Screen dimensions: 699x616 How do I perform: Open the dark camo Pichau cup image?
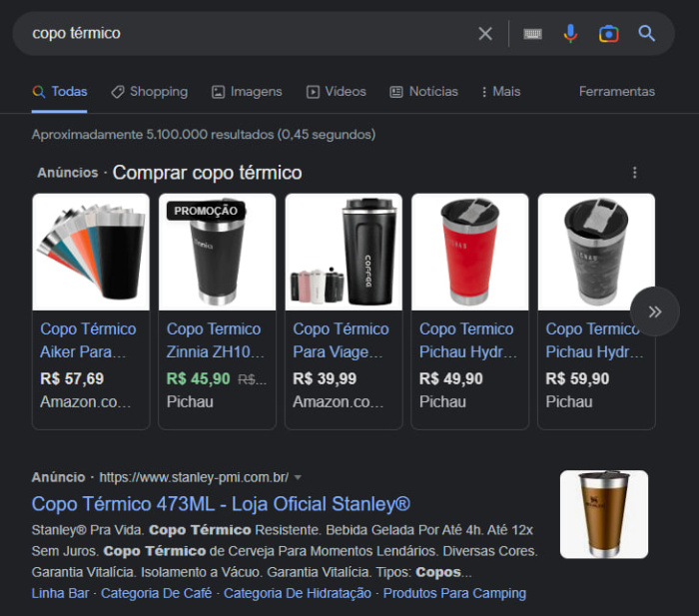pos(596,252)
